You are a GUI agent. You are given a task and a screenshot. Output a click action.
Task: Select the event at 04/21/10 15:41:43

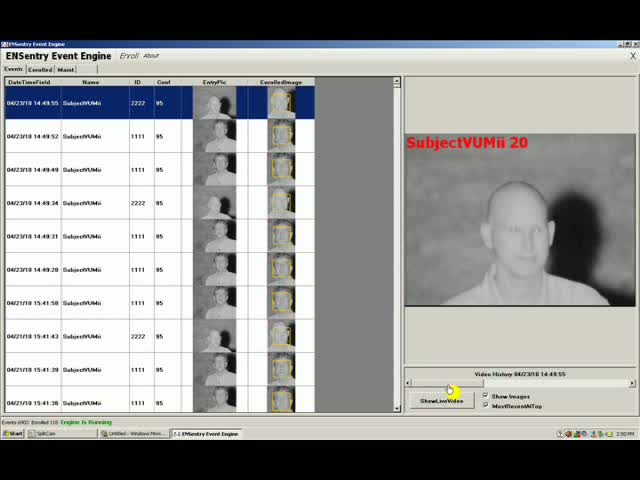tap(160, 336)
